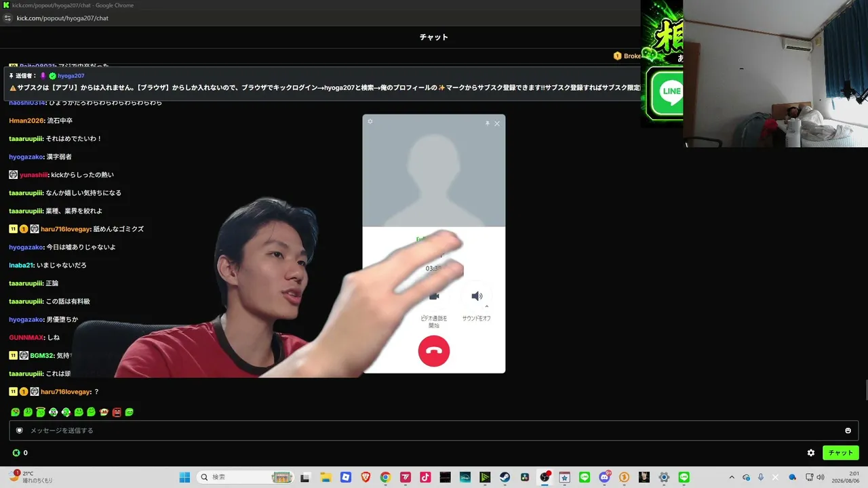This screenshot has width=868, height=488.
Task: Open the Windows Start menu
Action: tap(184, 477)
